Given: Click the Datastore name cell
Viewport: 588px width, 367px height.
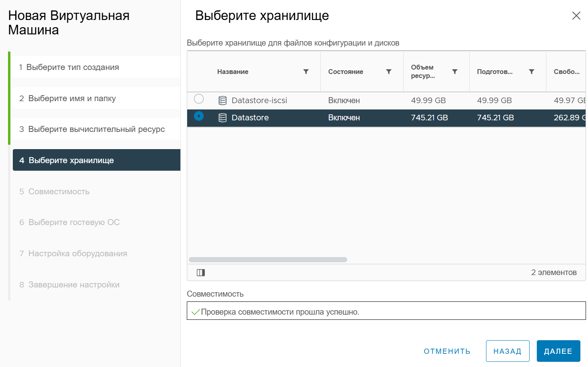Looking at the screenshot, I should tap(250, 118).
